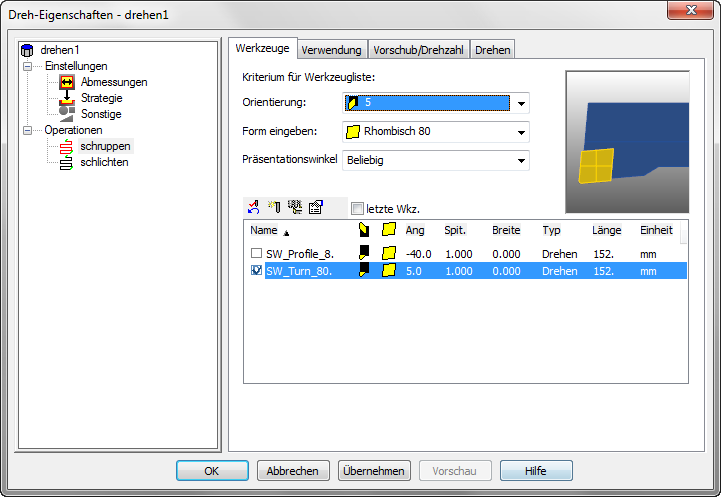Click orientation icon in SW_Profile_8 row
721x497 pixels.
click(x=364, y=253)
